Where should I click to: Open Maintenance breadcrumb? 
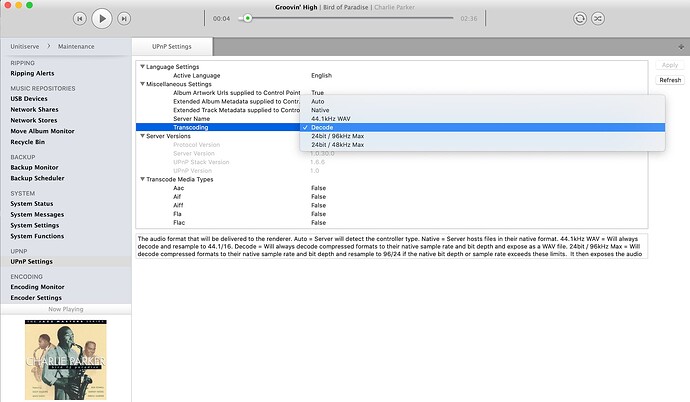pos(76,46)
